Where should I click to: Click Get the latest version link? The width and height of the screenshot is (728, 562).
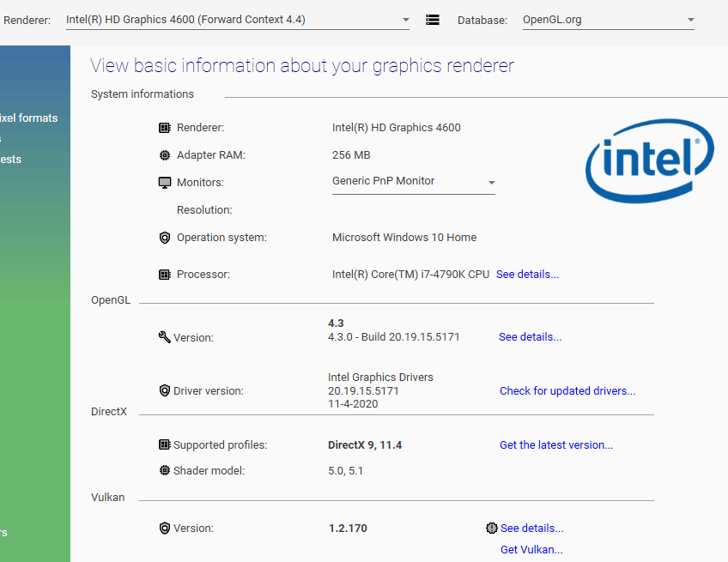pos(556,444)
